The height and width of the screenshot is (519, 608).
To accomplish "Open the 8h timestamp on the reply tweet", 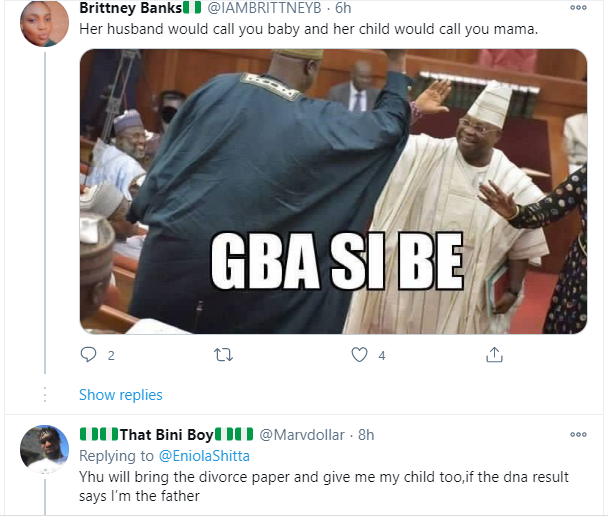I will tap(365, 435).
